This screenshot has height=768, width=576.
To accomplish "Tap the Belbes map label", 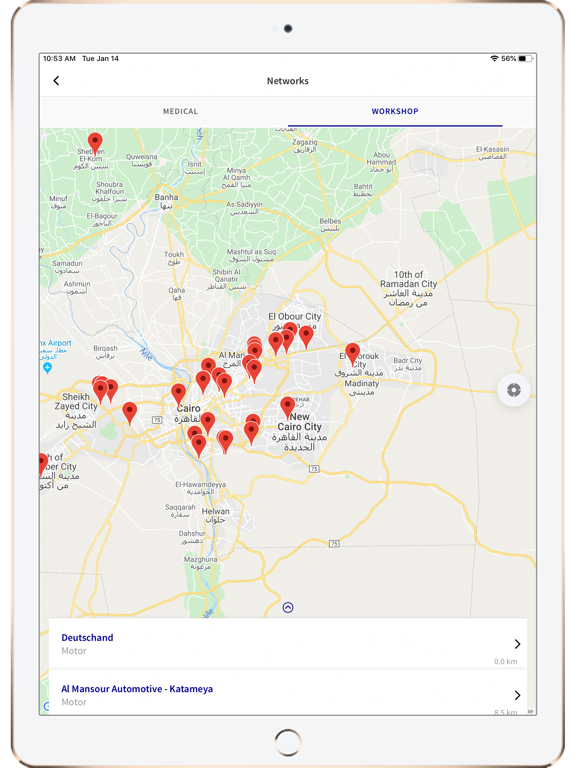I will pos(330,225).
